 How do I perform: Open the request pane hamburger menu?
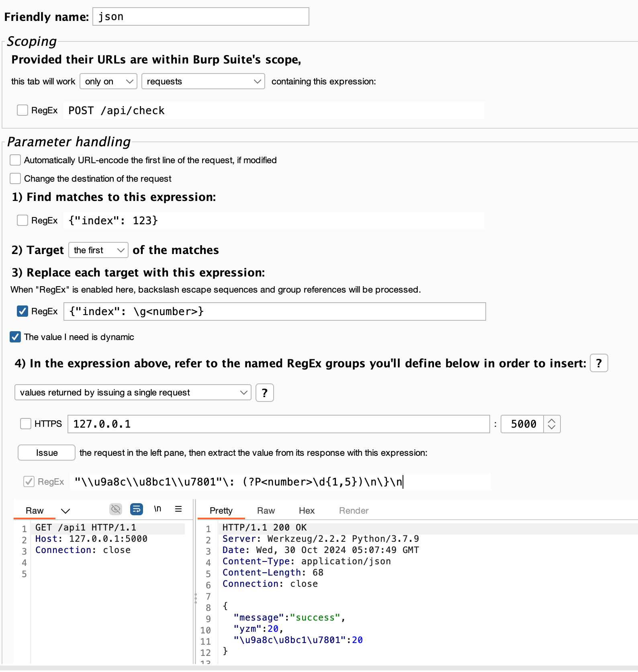point(178,509)
